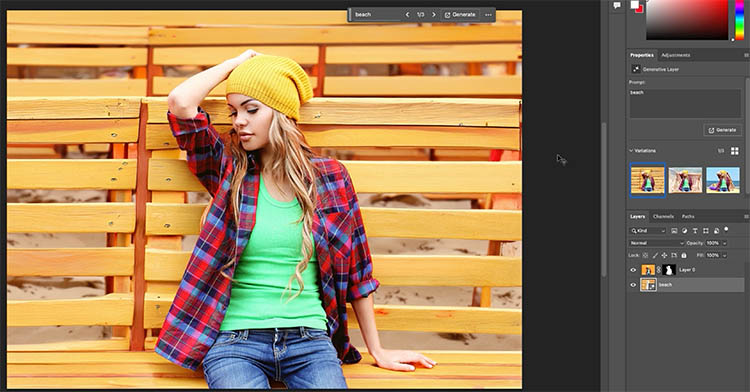
Task: Toggle layer filtering on or off
Action: click(x=726, y=230)
